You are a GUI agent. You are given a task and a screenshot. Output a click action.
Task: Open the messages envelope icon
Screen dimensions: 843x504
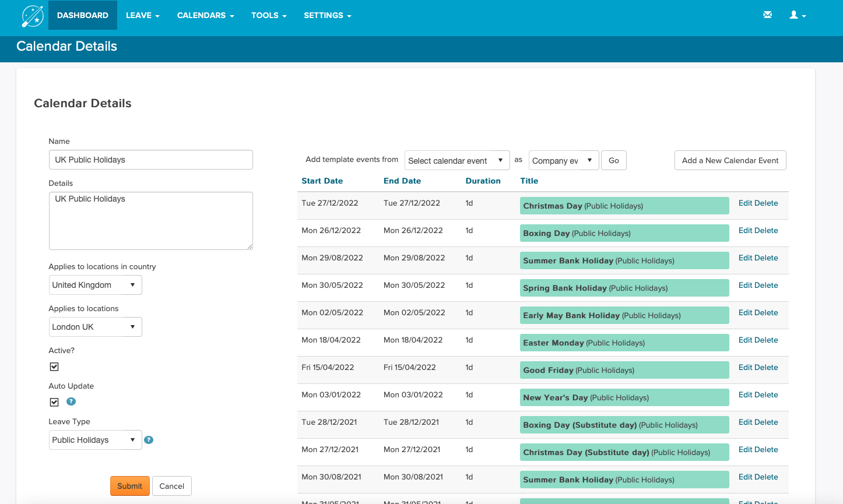coord(767,15)
